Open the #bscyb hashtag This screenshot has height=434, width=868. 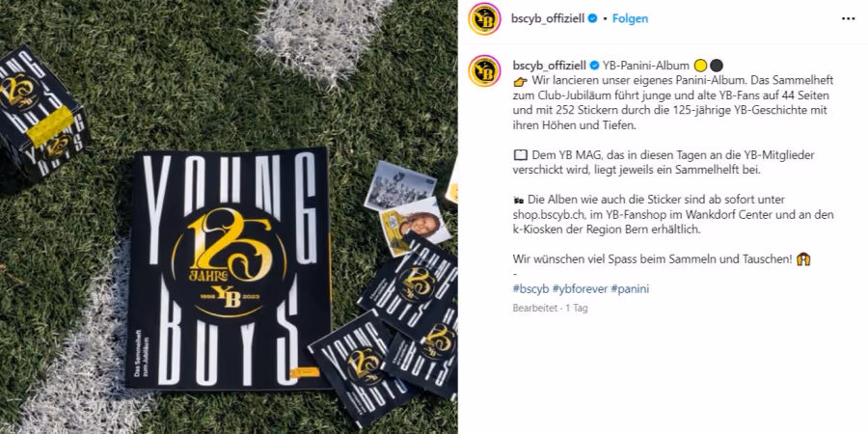(530, 289)
